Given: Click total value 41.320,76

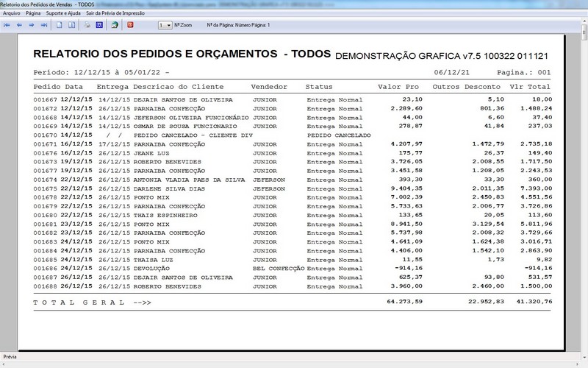Looking at the screenshot, I should pyautogui.click(x=534, y=302).
